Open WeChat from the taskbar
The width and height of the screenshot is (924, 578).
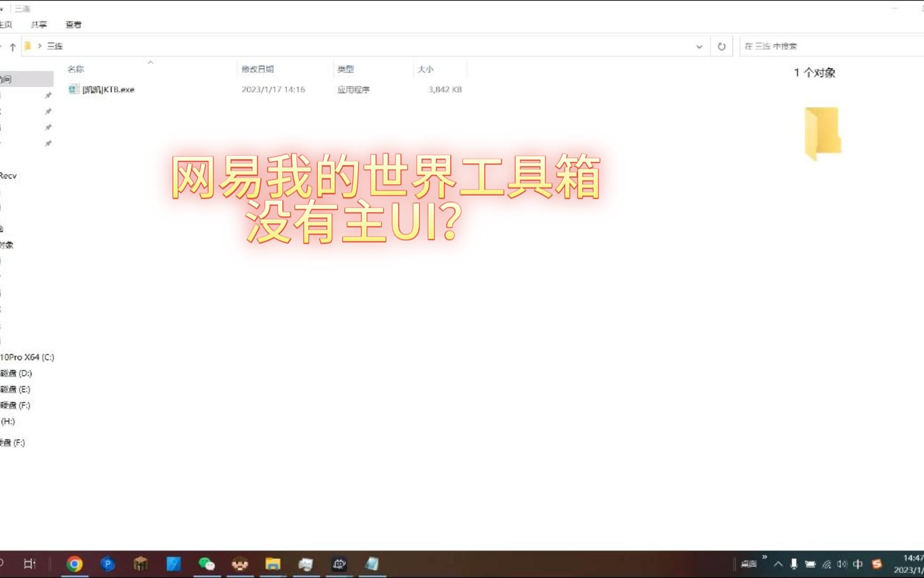pos(207,564)
